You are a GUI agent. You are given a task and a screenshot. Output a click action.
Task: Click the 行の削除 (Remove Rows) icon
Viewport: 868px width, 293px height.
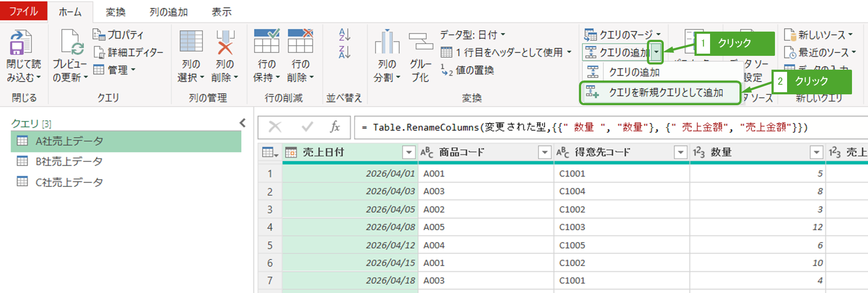pos(300,42)
